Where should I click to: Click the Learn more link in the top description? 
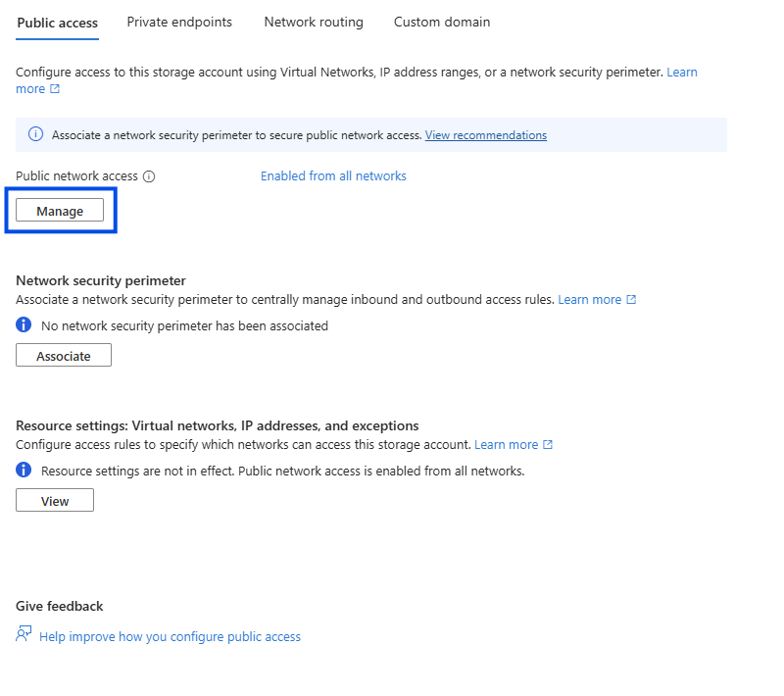click(x=682, y=73)
